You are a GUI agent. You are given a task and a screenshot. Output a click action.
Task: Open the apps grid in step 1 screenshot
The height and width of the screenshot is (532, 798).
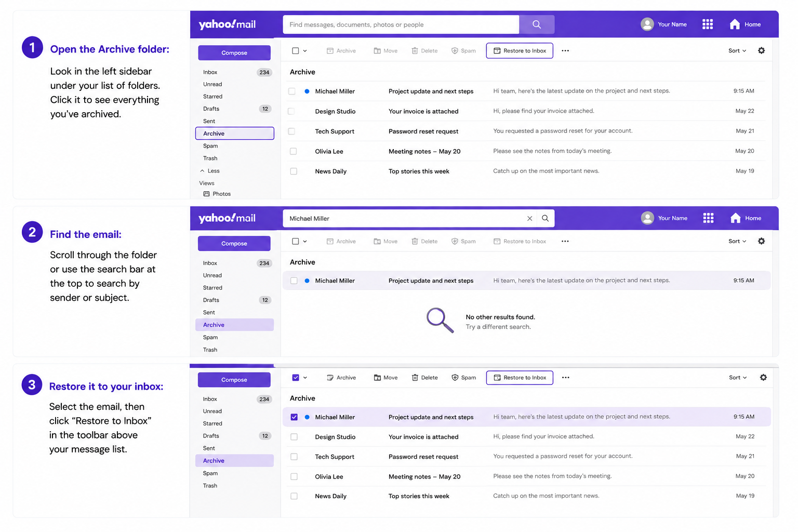pos(708,24)
